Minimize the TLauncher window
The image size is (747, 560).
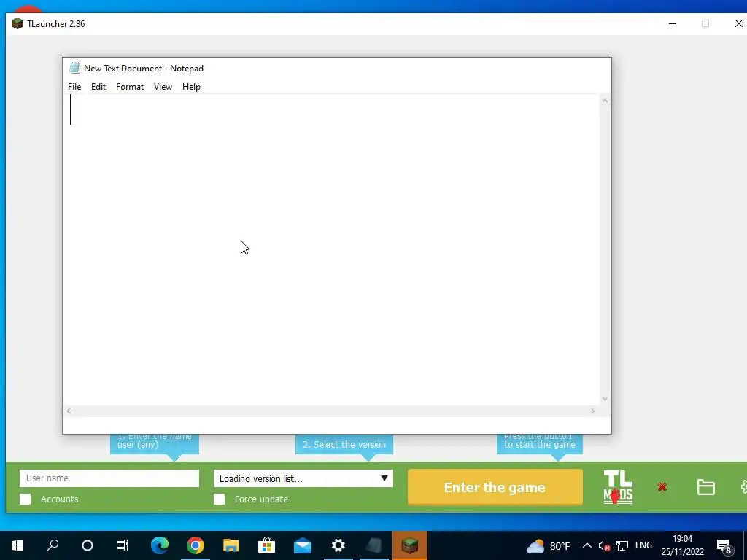point(672,23)
